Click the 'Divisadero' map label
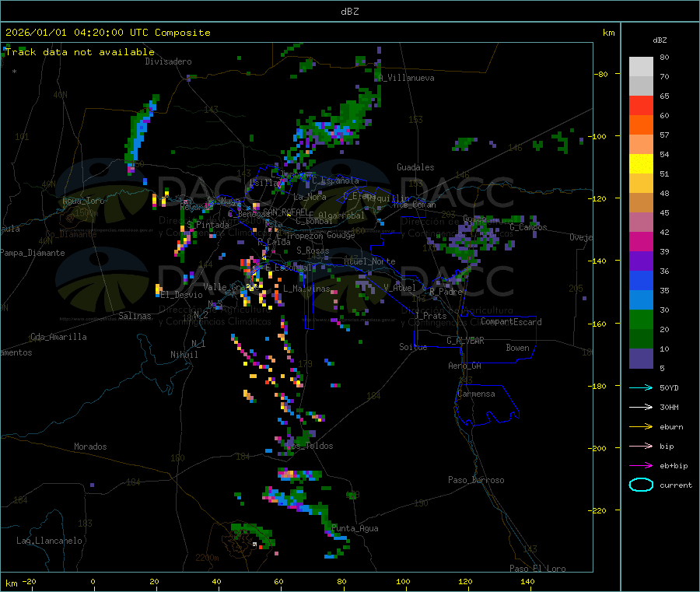Image resolution: width=700 pixels, height=592 pixels. pyautogui.click(x=168, y=61)
